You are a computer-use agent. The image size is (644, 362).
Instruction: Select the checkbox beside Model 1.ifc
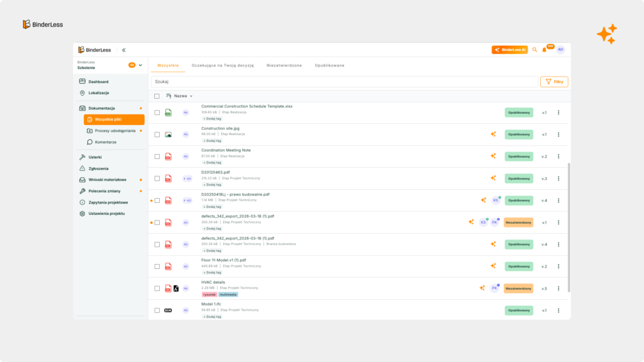(x=157, y=310)
